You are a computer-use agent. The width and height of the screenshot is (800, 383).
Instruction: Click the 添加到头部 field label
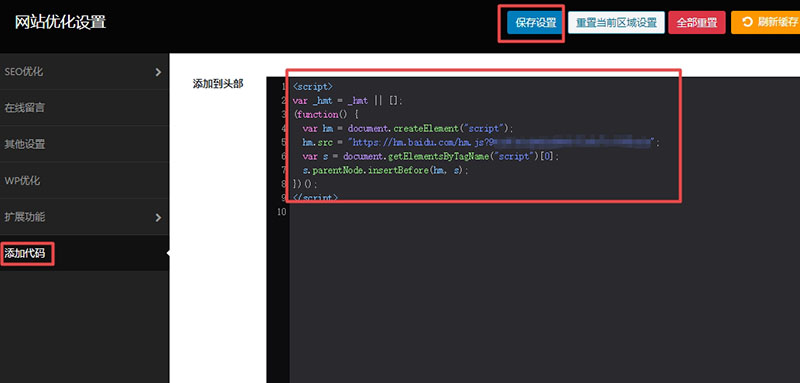(218, 84)
